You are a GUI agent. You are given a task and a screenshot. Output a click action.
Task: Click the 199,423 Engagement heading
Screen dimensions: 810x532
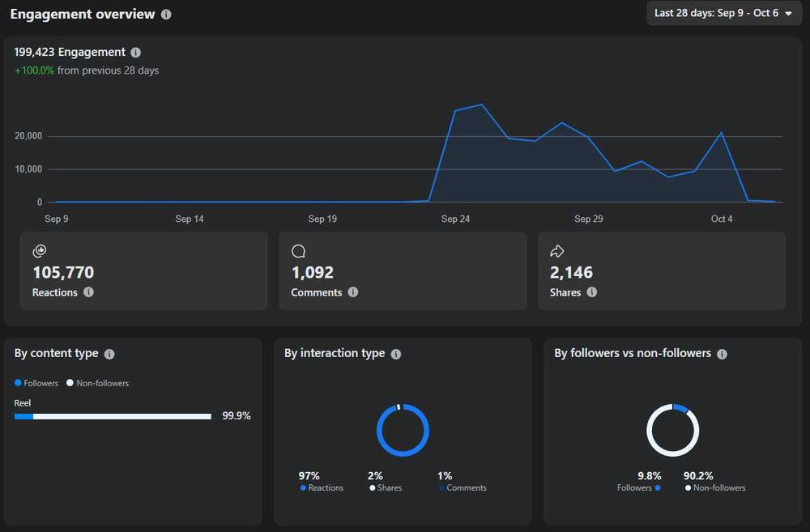coord(70,52)
